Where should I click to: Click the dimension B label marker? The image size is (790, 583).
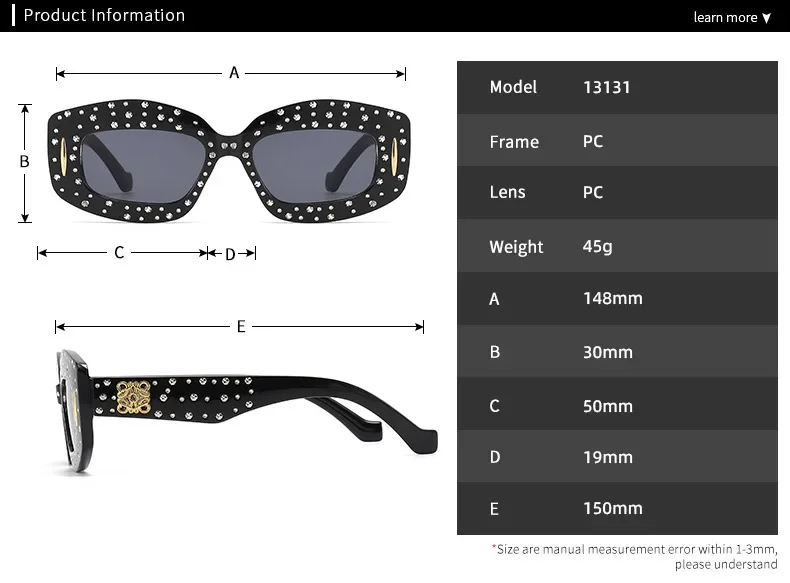pyautogui.click(x=24, y=161)
